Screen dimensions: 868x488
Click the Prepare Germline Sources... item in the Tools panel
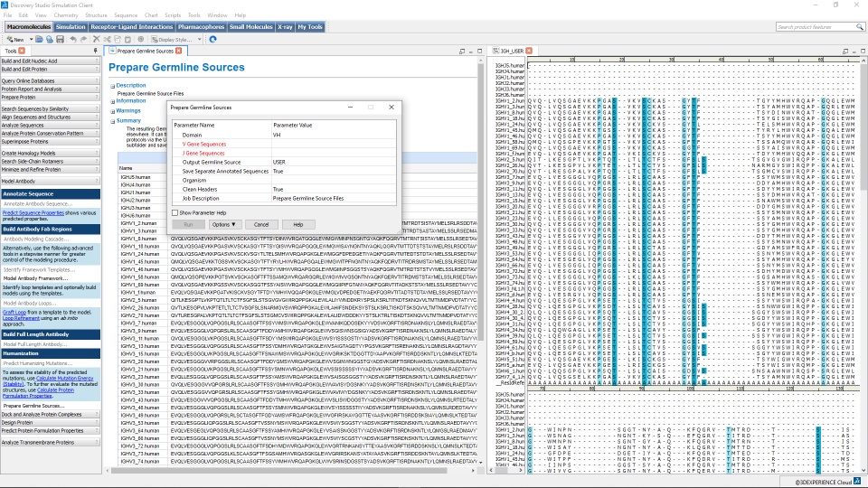pos(33,406)
